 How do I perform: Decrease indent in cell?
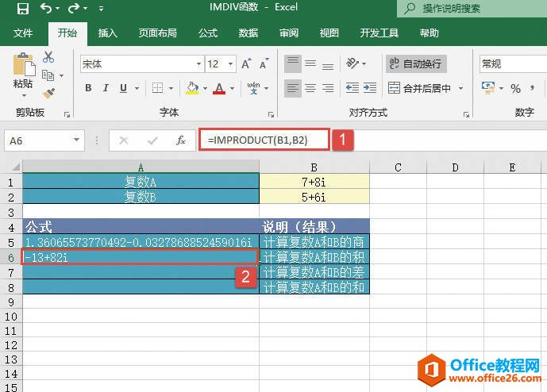pos(352,88)
